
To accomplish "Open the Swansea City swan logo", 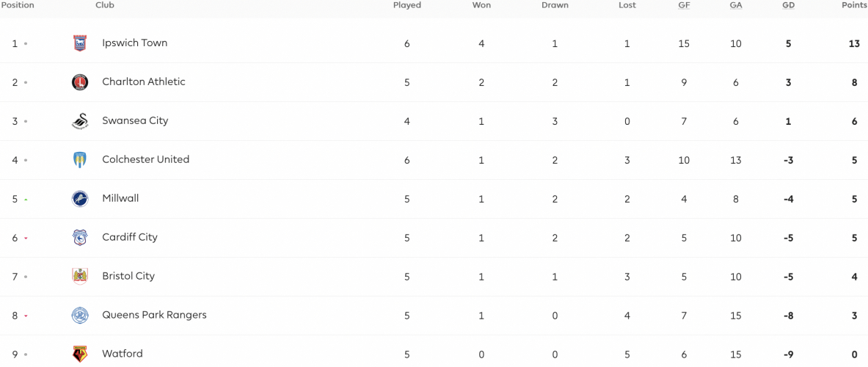I will tap(80, 120).
